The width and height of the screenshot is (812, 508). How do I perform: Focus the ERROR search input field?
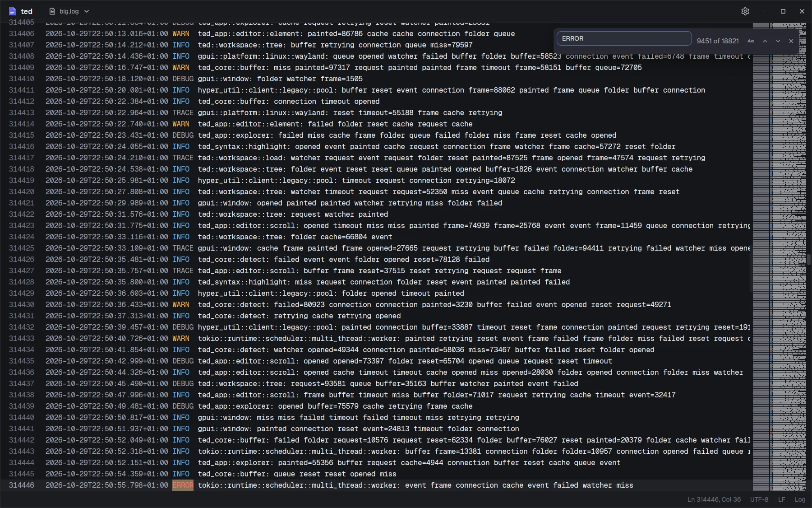[624, 38]
